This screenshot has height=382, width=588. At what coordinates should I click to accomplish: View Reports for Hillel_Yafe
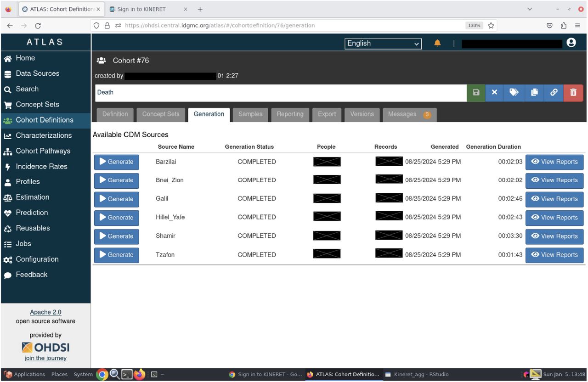click(554, 218)
